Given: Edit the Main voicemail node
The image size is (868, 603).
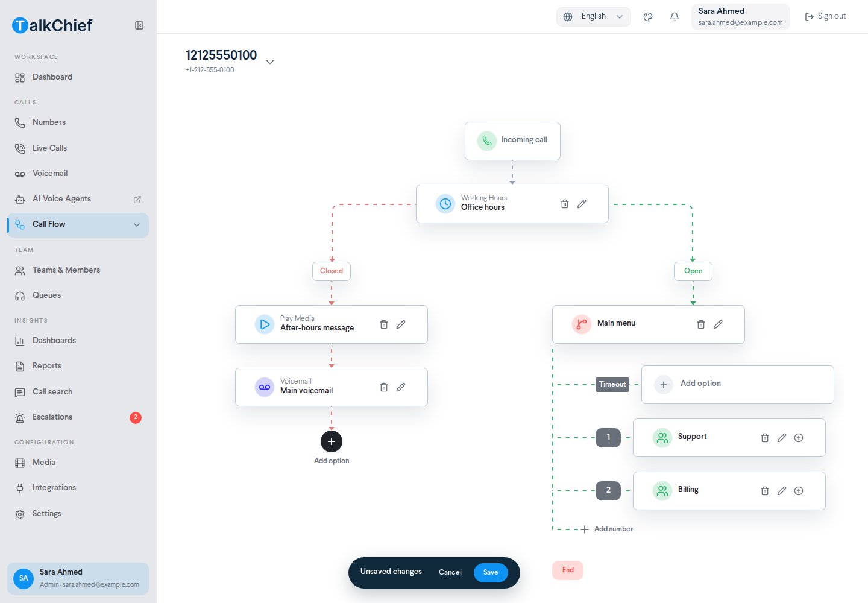Looking at the screenshot, I should [401, 387].
